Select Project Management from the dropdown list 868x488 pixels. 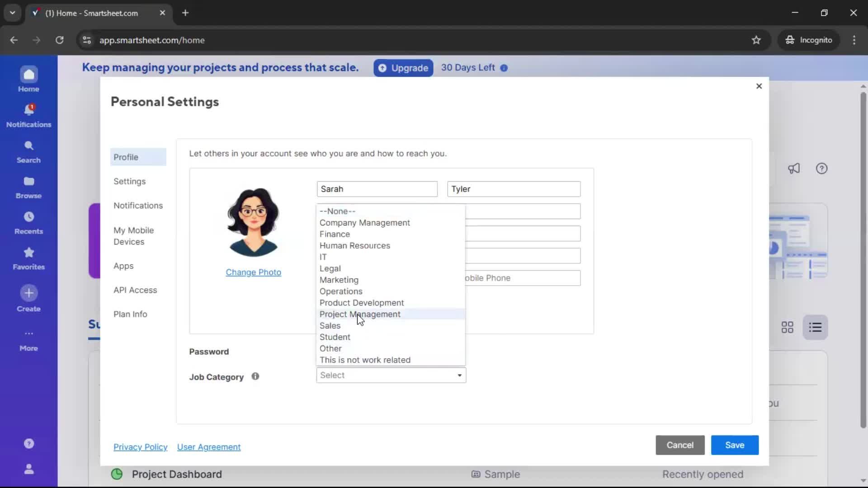click(x=360, y=314)
